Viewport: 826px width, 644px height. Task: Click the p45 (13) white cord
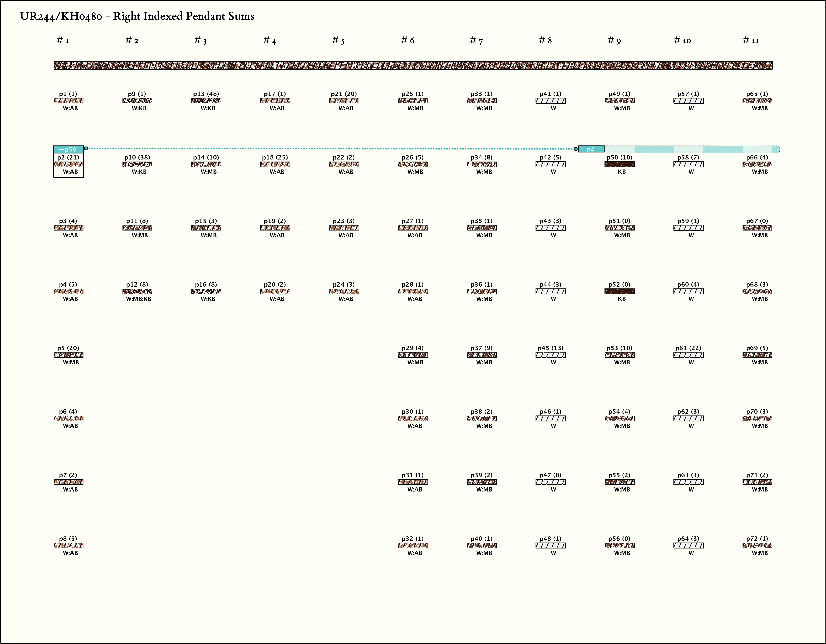(551, 355)
